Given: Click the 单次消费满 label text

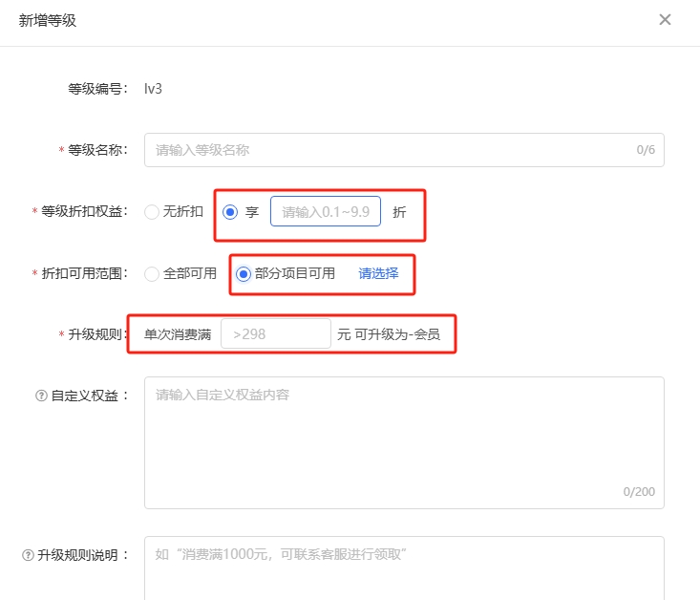Looking at the screenshot, I should pos(178,334).
